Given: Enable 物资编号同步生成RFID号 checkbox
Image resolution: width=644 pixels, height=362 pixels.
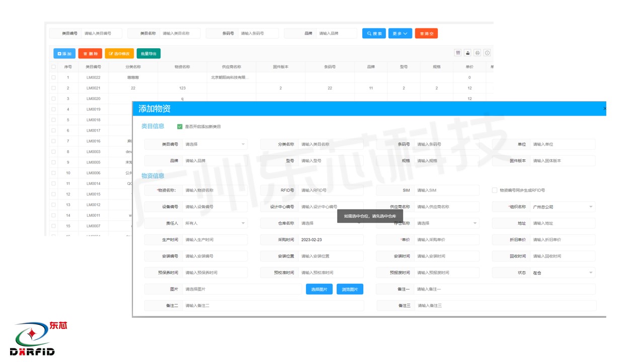Looking at the screenshot, I should point(495,191).
